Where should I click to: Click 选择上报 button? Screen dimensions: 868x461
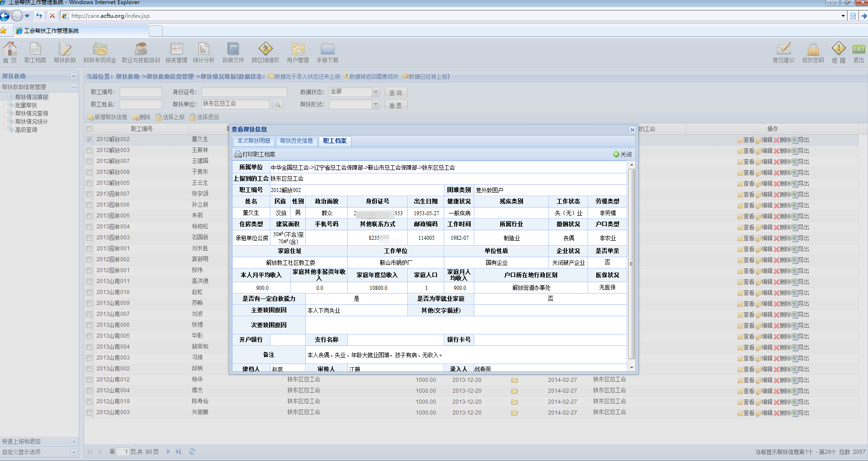tap(170, 117)
